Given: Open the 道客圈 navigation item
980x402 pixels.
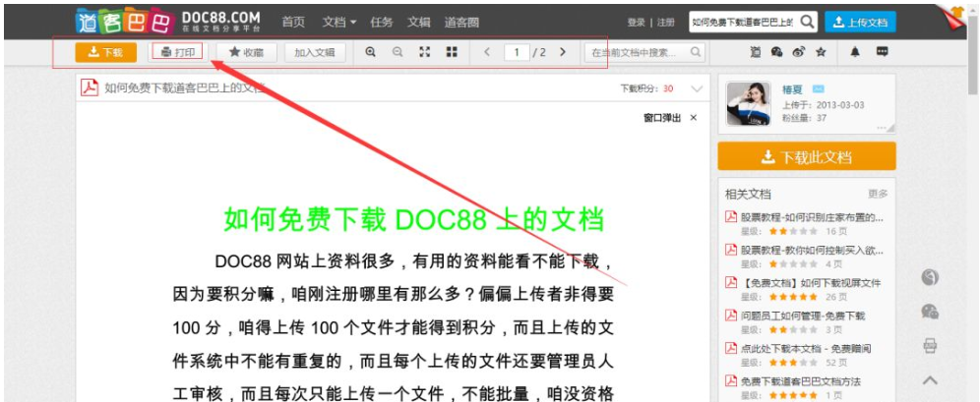Looking at the screenshot, I should [461, 22].
